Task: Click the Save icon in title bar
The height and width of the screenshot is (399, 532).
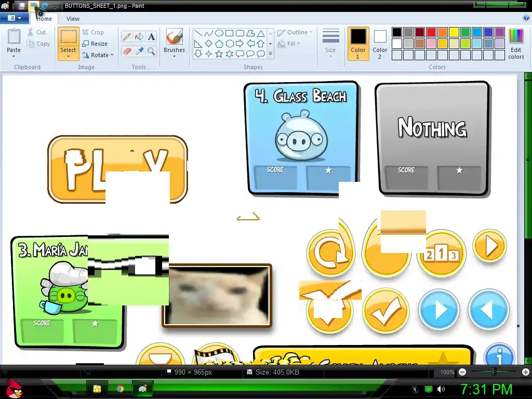Action: [22, 6]
